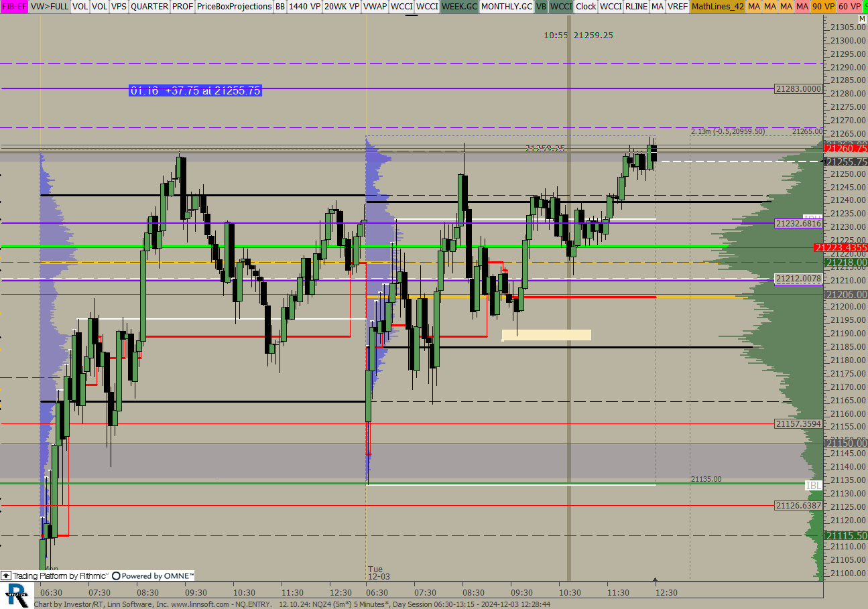
Task: Click the Clock toolbar button
Action: (585, 6)
